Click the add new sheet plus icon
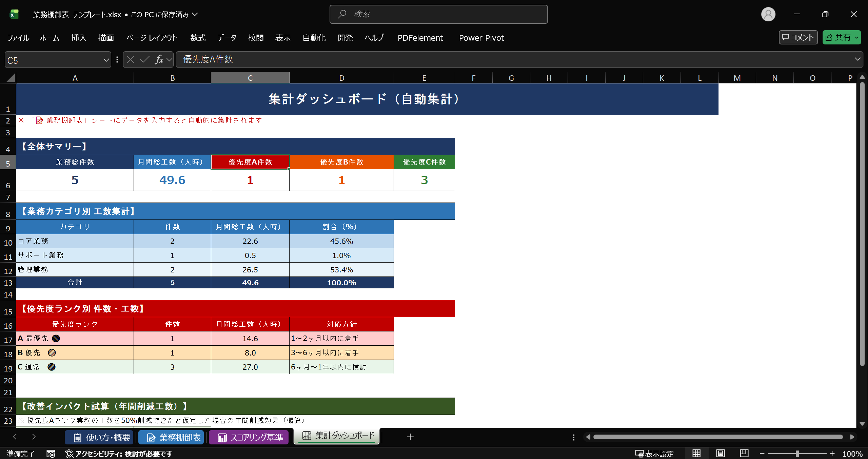 [410, 437]
